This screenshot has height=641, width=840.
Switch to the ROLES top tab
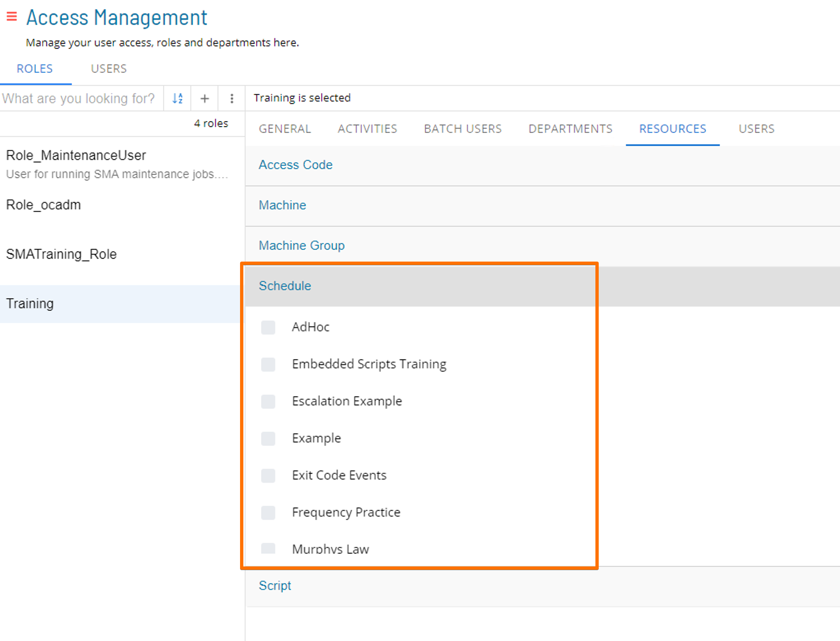point(35,69)
